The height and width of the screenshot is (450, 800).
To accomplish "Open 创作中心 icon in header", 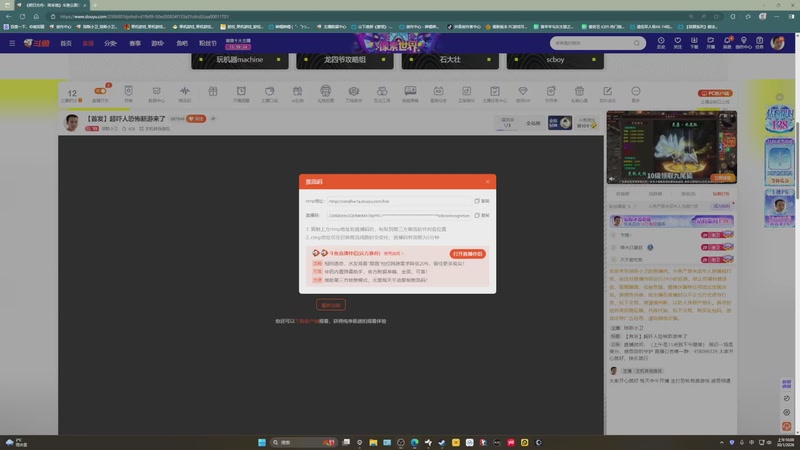I will point(743,43).
